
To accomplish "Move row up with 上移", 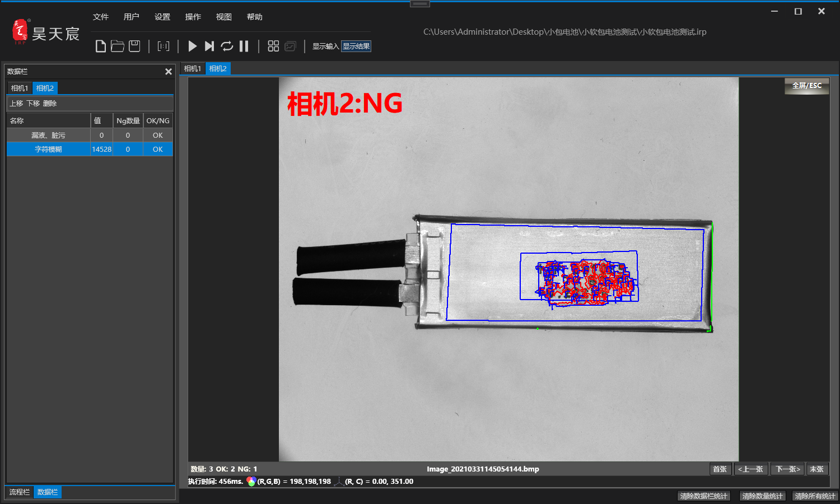I will 16,103.
